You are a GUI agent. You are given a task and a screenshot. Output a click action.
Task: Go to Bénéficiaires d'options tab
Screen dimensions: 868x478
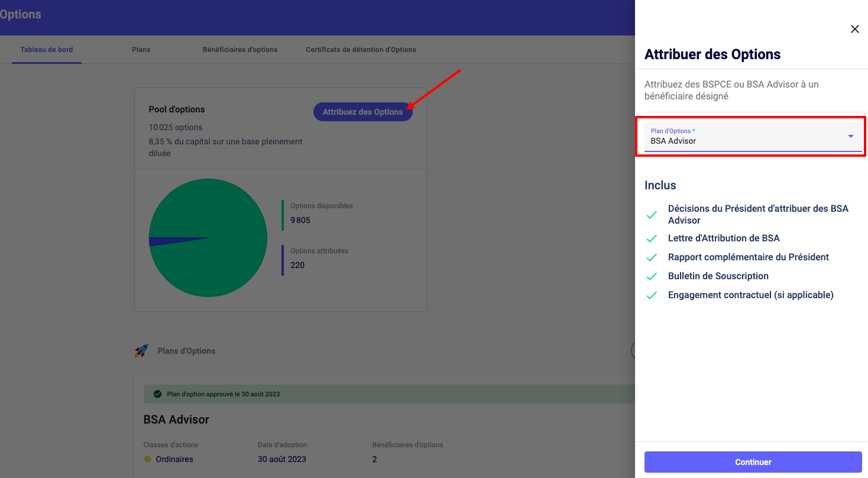(x=240, y=50)
